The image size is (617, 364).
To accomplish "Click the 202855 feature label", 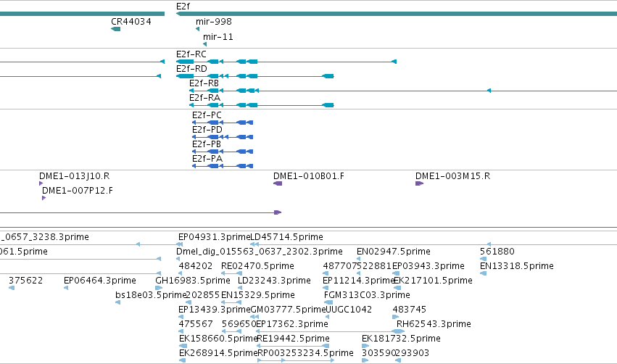I will (x=203, y=296).
